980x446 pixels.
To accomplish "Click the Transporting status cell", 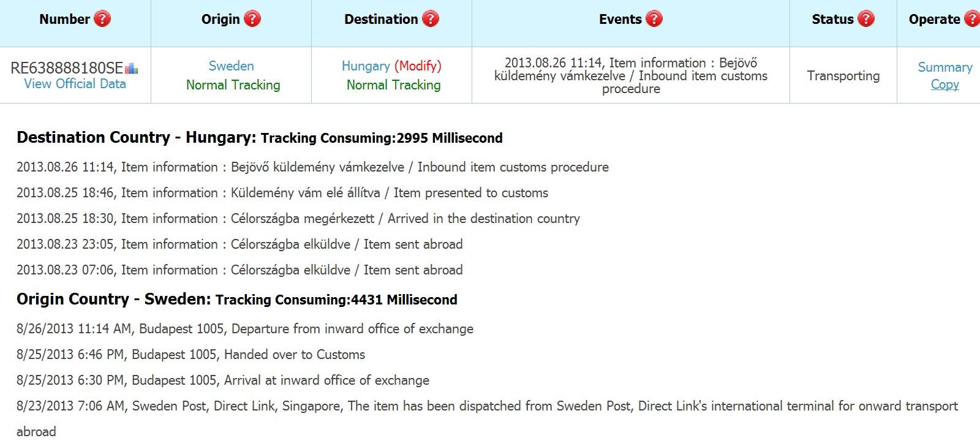I will point(843,75).
